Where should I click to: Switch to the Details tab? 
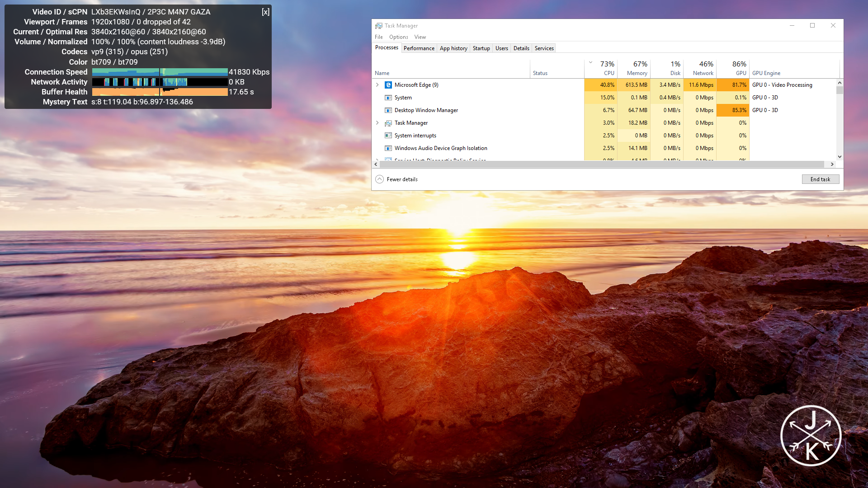[521, 48]
